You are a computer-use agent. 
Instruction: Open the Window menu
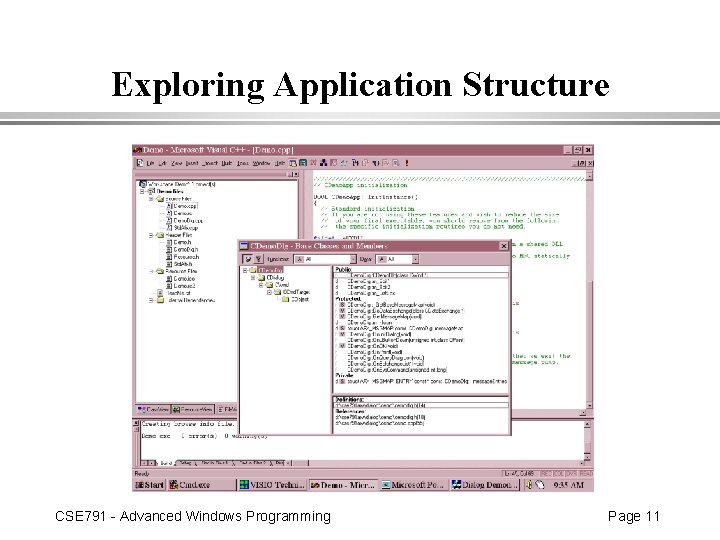(x=261, y=163)
